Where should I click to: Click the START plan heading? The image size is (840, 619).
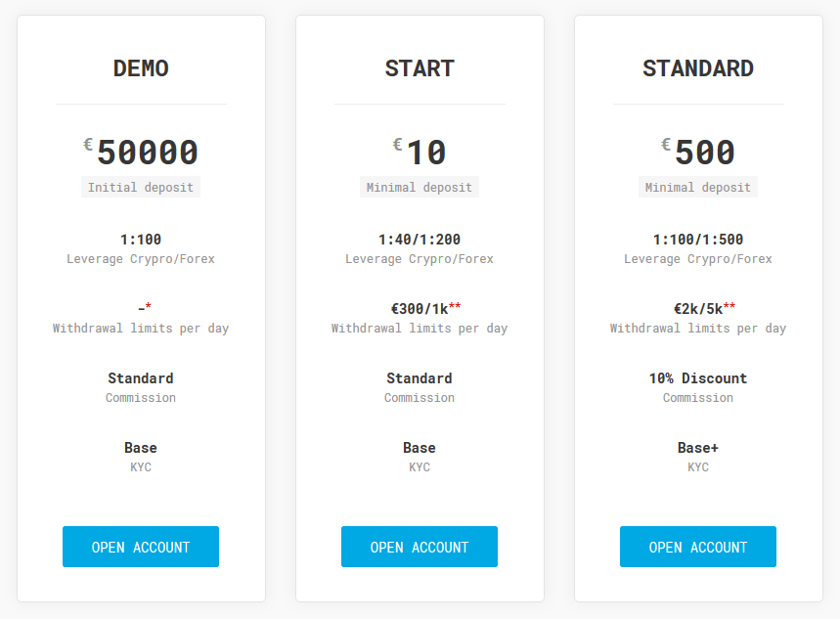point(420,68)
